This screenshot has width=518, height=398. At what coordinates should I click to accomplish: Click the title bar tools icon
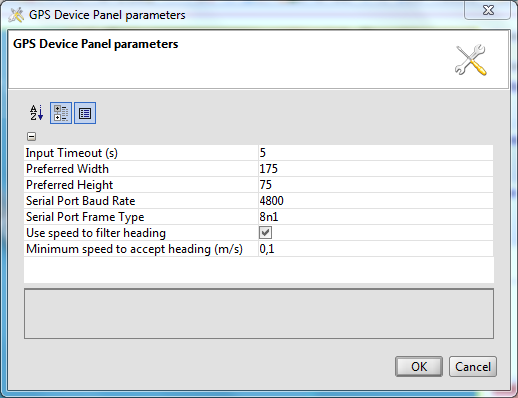pos(16,15)
